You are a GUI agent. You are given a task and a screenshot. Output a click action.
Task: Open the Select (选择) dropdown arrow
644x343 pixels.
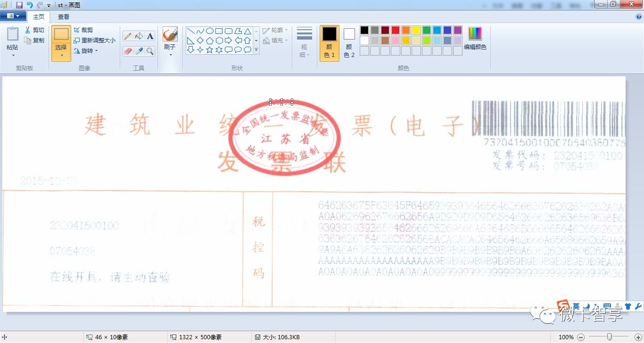[x=61, y=56]
